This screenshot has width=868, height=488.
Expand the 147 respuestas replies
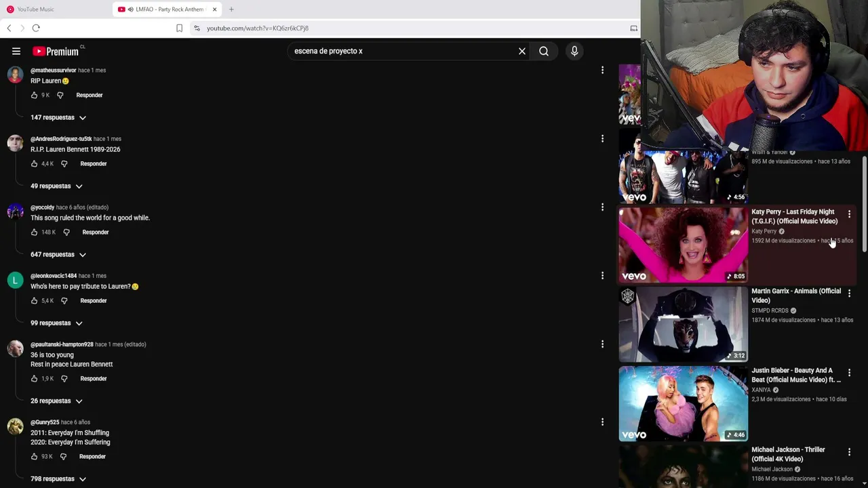(58, 117)
